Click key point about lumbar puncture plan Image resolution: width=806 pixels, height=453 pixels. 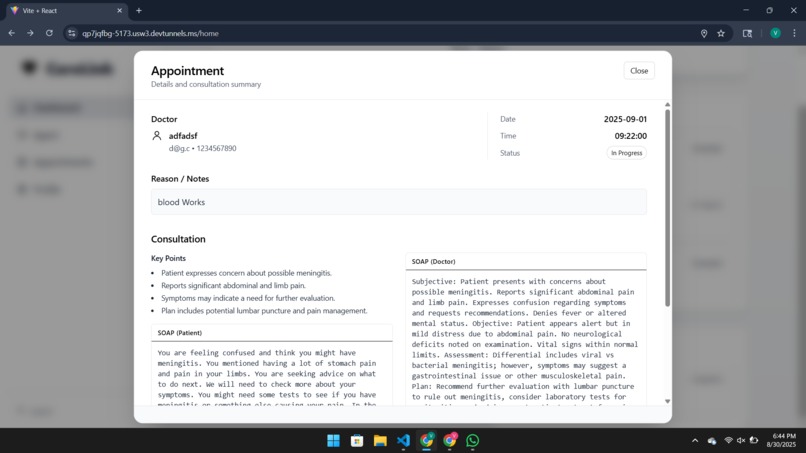264,311
